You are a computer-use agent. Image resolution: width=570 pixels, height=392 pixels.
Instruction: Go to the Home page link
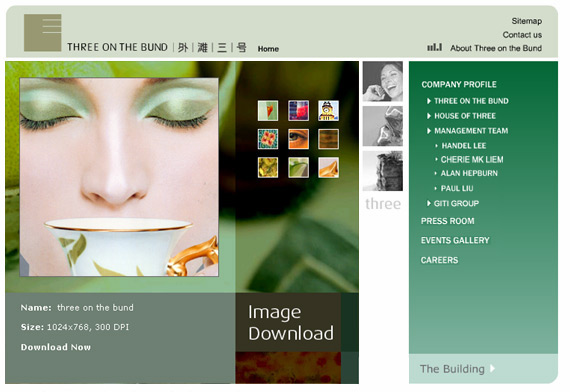point(268,49)
